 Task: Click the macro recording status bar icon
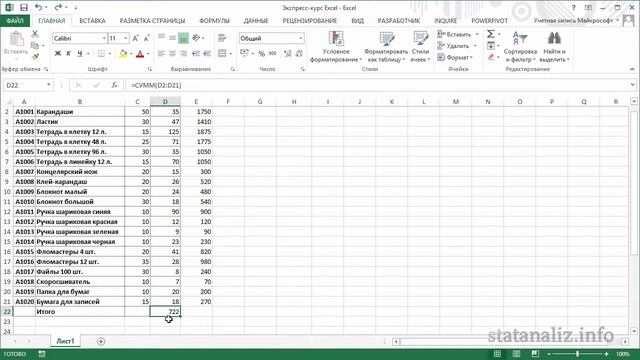point(42,354)
